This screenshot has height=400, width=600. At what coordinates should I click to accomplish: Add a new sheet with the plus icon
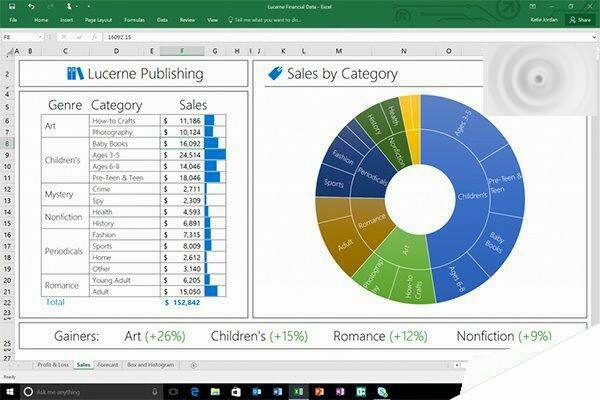click(x=193, y=365)
